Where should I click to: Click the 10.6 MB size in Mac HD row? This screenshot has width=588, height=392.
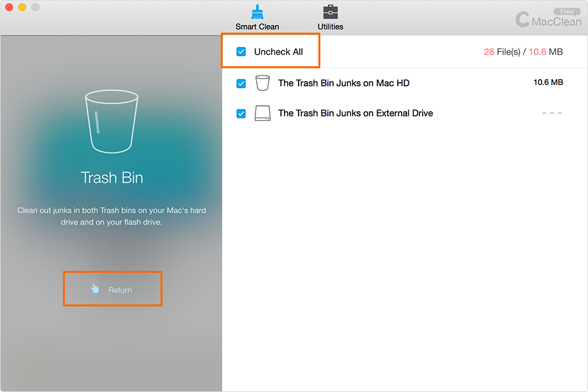[548, 82]
